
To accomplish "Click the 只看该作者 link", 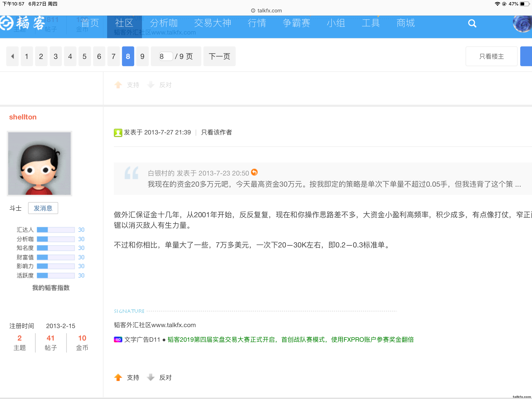I will [x=216, y=132].
